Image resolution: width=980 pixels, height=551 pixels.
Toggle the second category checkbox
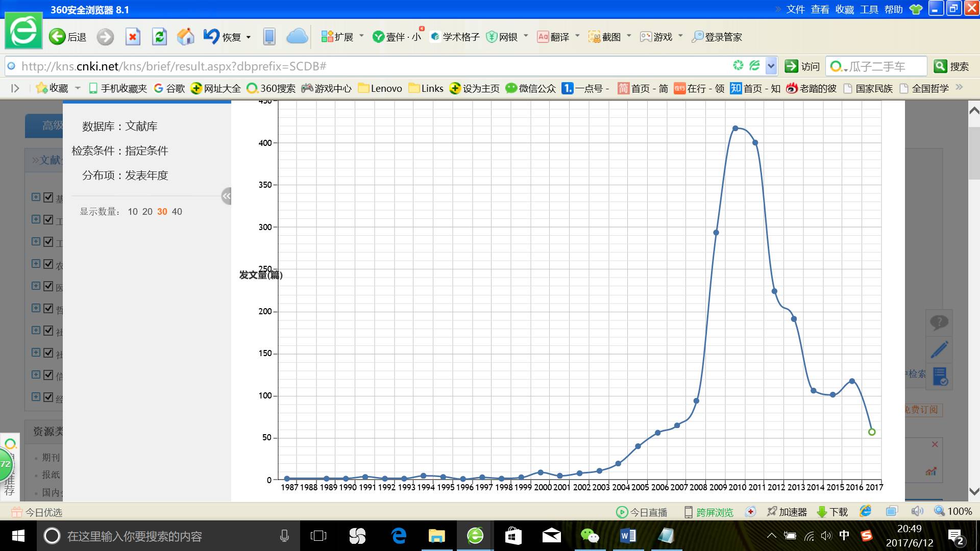(x=48, y=220)
